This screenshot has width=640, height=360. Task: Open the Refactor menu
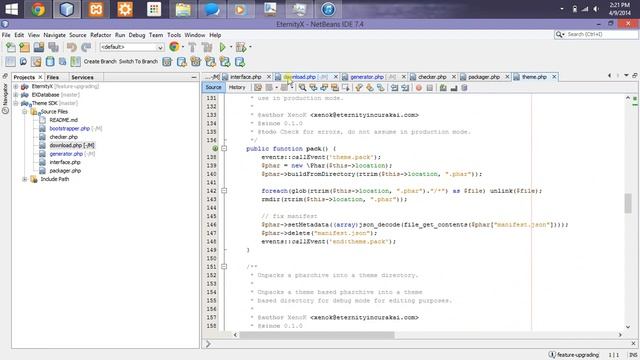click(x=100, y=35)
